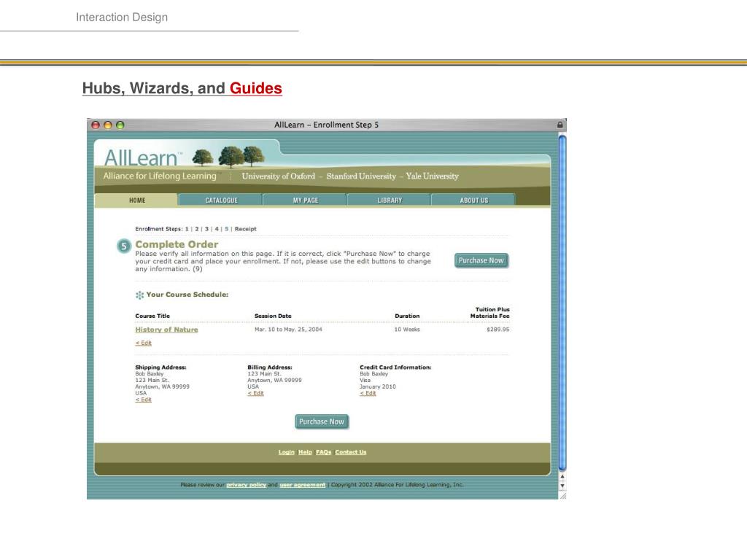The image size is (747, 560).
Task: Click the AllLearn logo
Action: tap(143, 157)
